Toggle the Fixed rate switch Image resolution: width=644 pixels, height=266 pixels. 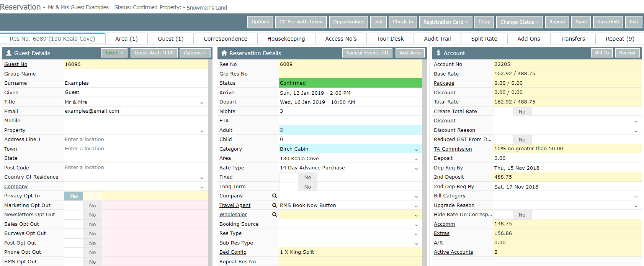298,177
